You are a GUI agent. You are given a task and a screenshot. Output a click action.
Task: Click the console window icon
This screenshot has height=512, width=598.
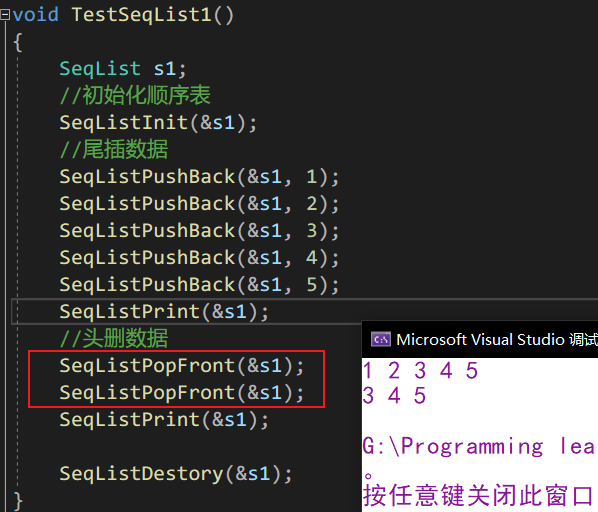click(x=381, y=339)
